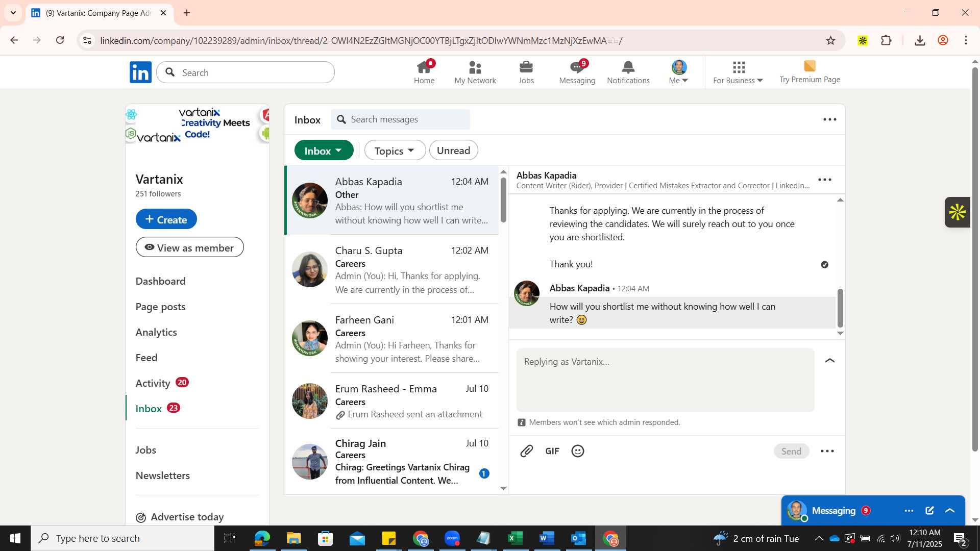Viewport: 980px width, 551px height.
Task: Click yellow asterisk extension icon in toolbar
Action: click(863, 41)
